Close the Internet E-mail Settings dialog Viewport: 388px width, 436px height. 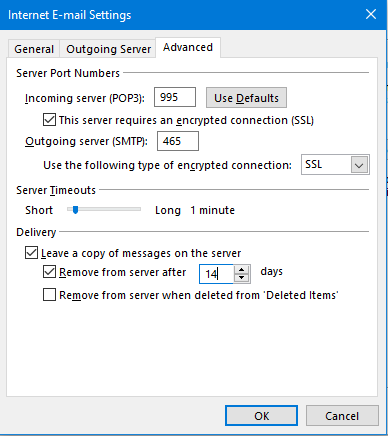point(371,14)
